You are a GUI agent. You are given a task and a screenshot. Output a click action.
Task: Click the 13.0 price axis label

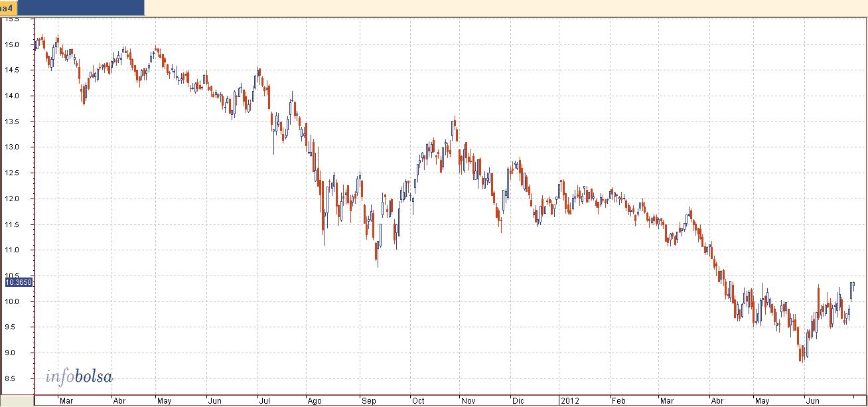11,147
